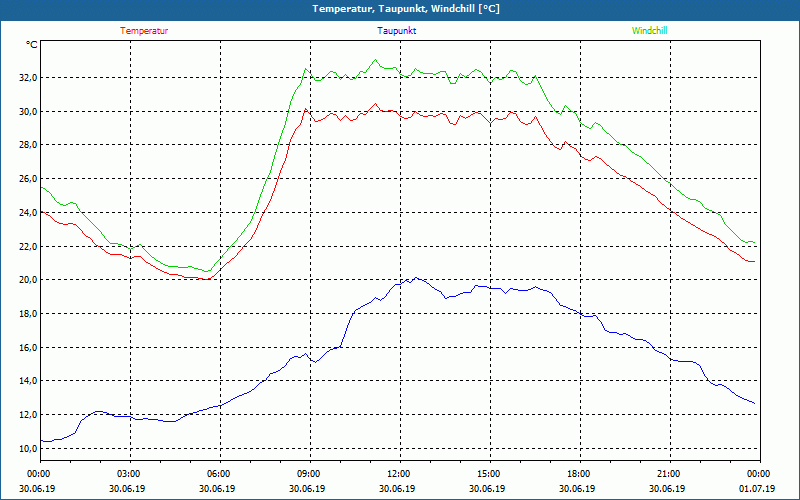Click the 15:00 time axis label

pyautogui.click(x=490, y=474)
